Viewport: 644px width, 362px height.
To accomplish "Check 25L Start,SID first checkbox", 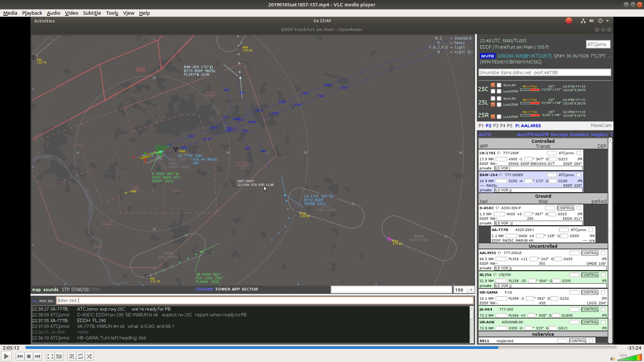I will point(493,99).
